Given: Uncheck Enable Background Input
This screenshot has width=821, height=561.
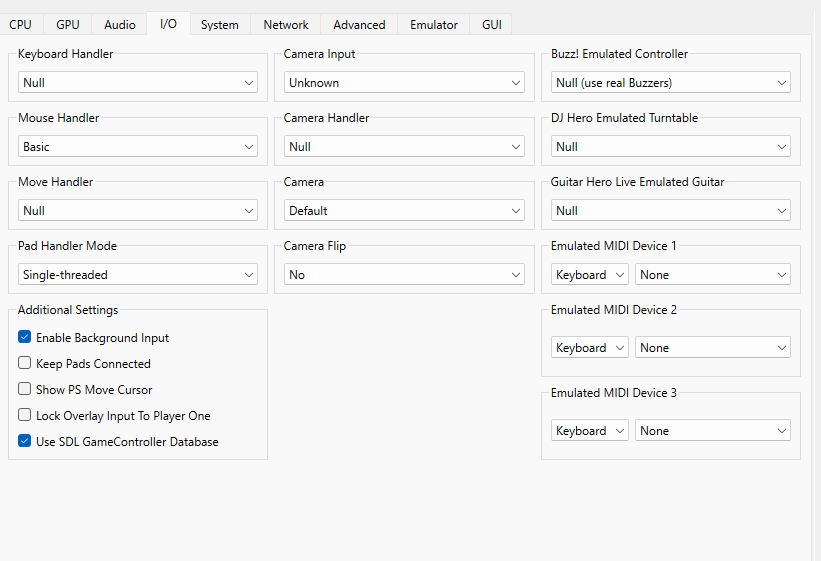Looking at the screenshot, I should [25, 338].
